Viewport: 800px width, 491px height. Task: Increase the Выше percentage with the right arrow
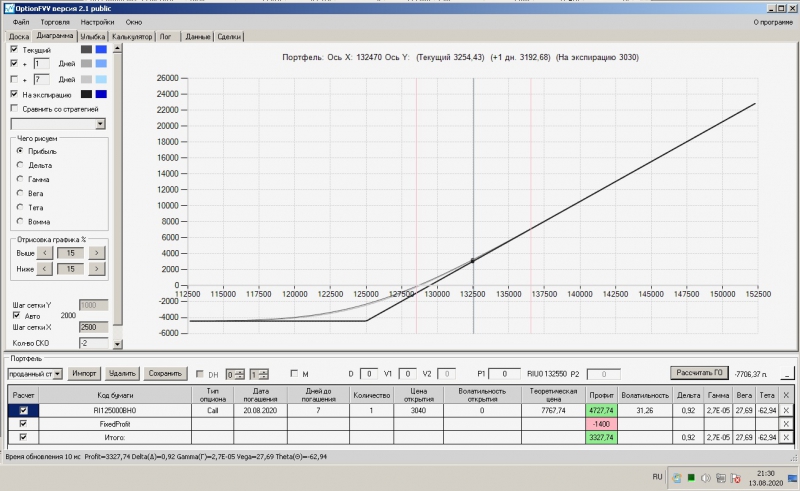pos(96,253)
